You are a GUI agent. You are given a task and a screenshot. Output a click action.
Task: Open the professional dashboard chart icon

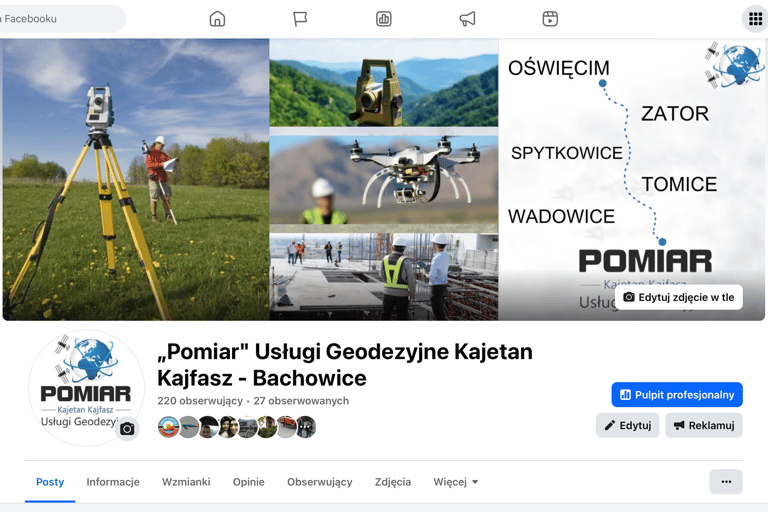[x=384, y=19]
